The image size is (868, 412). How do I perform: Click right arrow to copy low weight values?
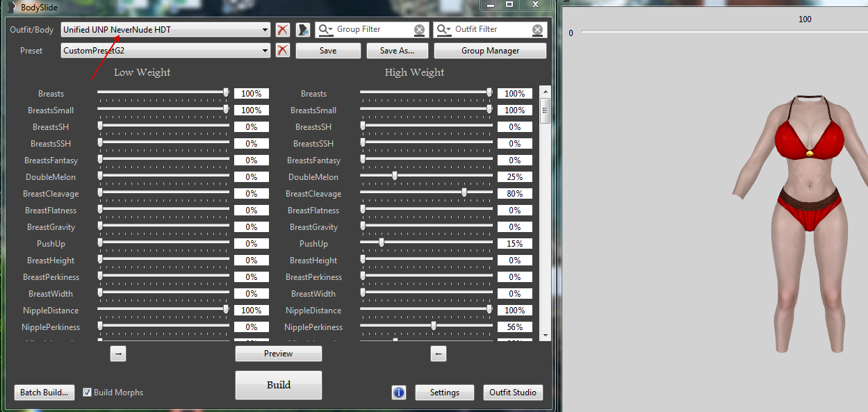click(x=118, y=354)
